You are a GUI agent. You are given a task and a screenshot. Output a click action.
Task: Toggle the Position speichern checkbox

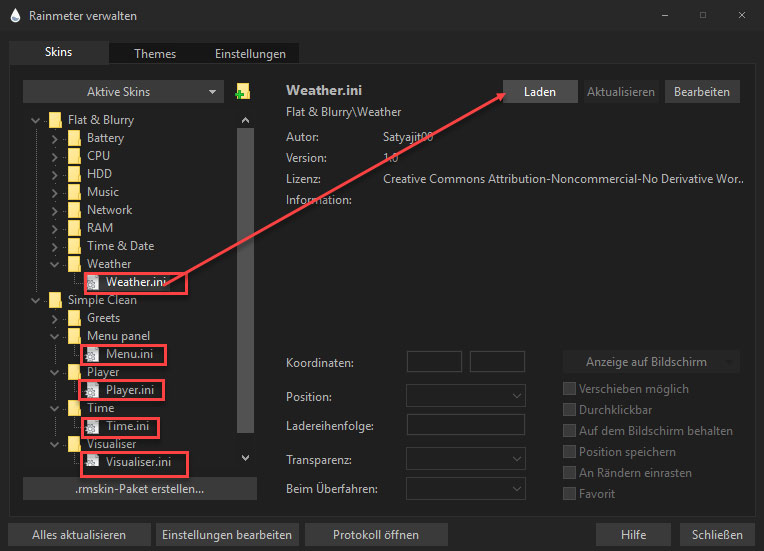tap(569, 452)
